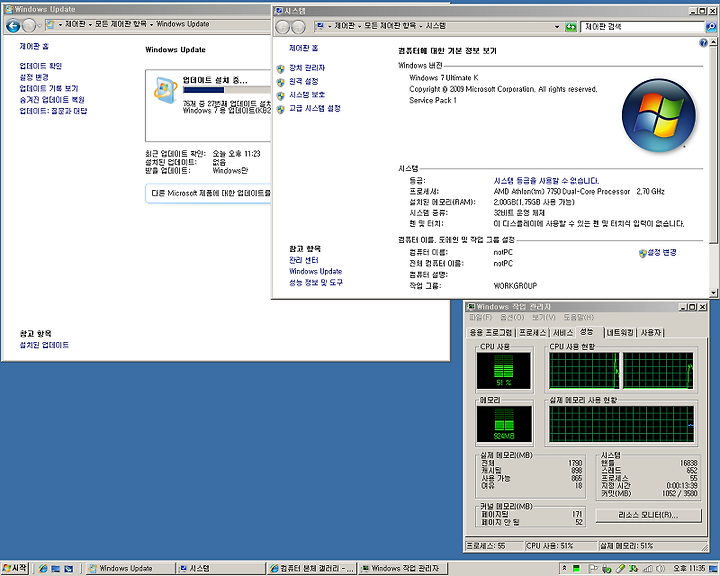The image size is (720, 576).
Task: Click the 리소스 모니터(R)... button
Action: point(648,515)
